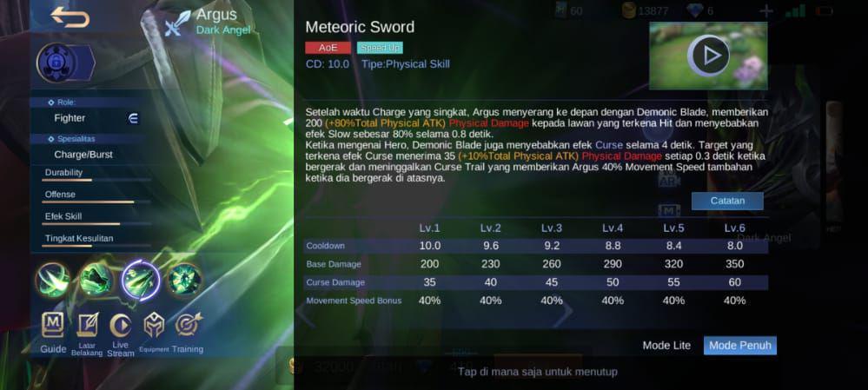This screenshot has width=868, height=390.
Task: Open Latar Belakang background story
Action: (x=87, y=334)
